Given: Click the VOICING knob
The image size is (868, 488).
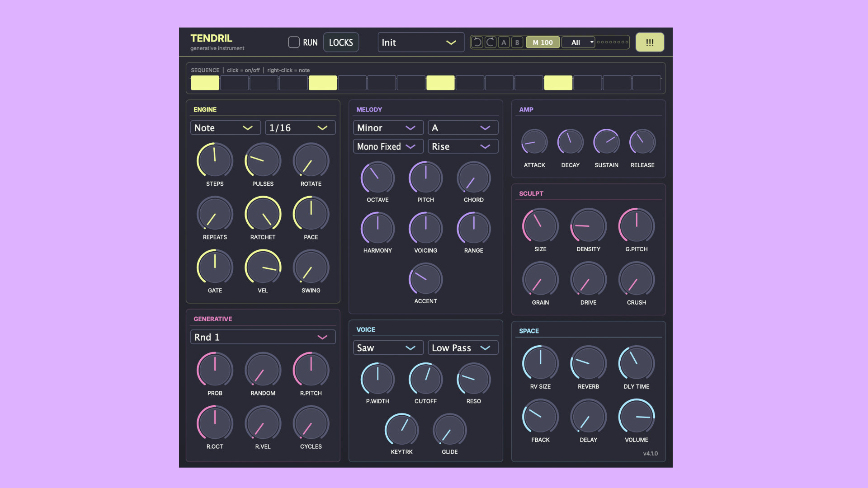Looking at the screenshot, I should (x=425, y=229).
